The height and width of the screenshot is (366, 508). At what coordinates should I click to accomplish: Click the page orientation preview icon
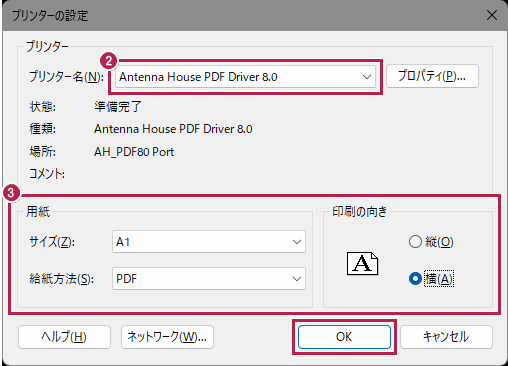tap(362, 263)
